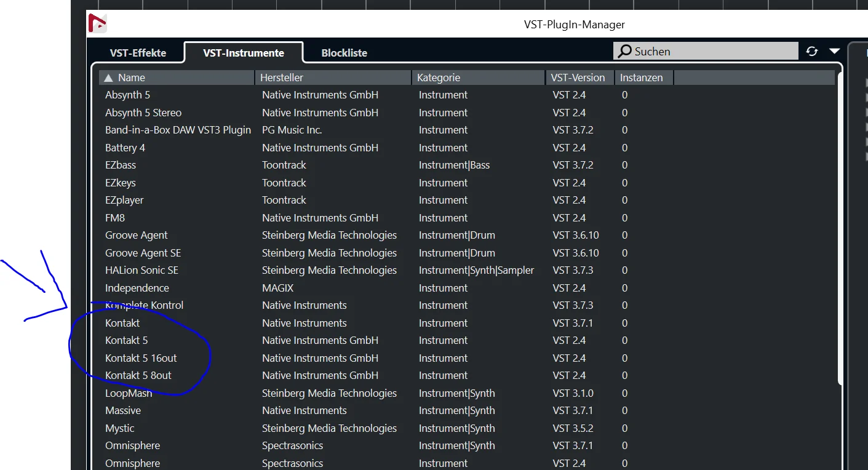Select the Komplete Kontrol entry
The image size is (868, 470).
click(x=468, y=305)
